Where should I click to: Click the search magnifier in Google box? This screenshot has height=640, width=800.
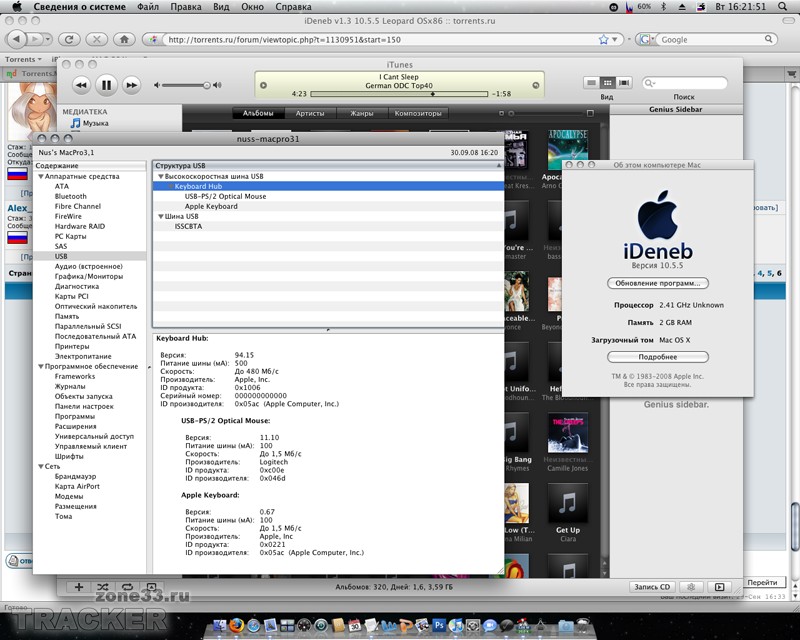[x=768, y=39]
